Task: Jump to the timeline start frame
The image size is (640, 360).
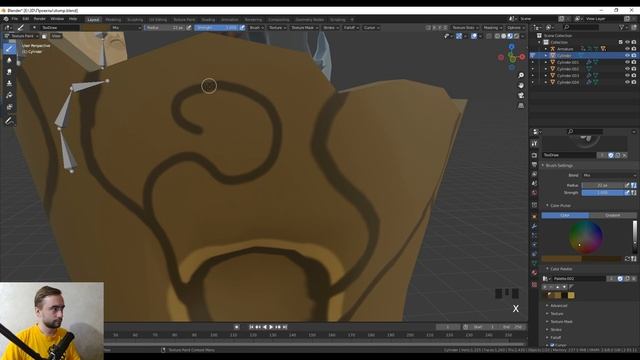Action: (251, 327)
